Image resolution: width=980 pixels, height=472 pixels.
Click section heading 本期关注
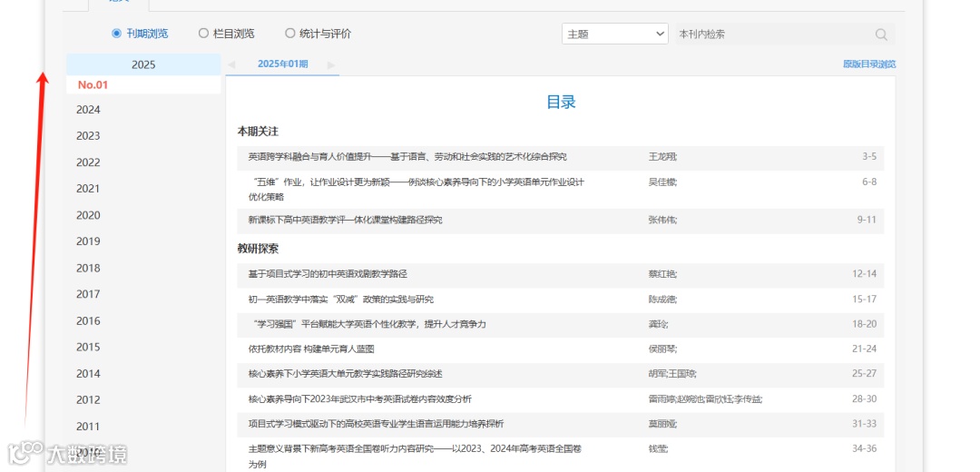(258, 132)
